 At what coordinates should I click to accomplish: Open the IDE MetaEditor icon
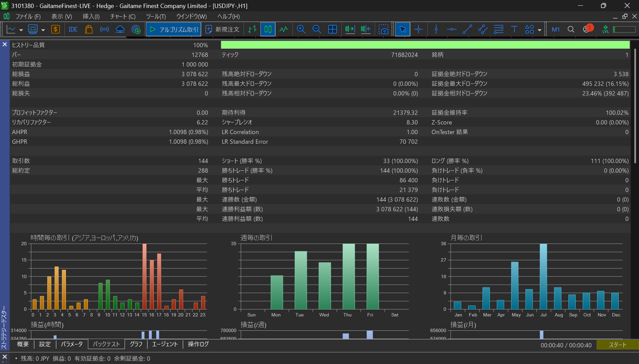(x=73, y=29)
